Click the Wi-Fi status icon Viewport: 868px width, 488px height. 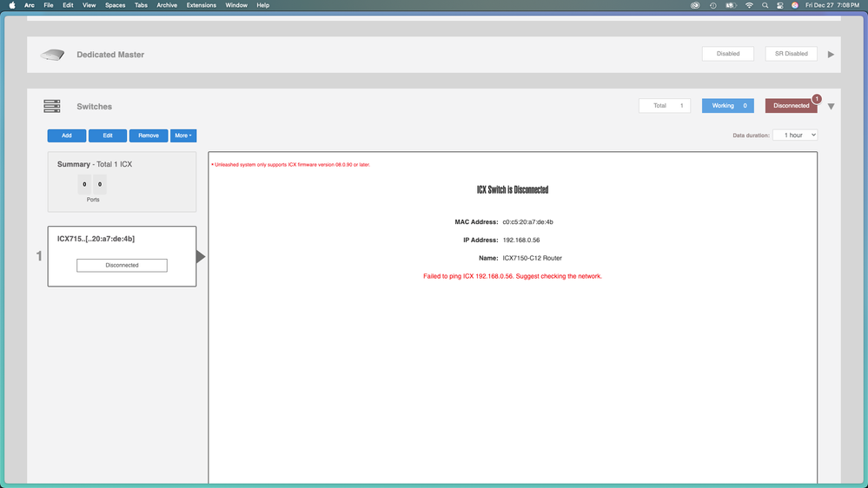coord(749,5)
